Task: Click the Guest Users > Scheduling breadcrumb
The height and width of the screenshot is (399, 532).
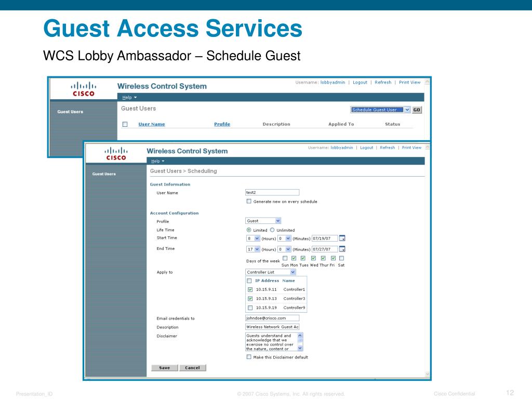Action: coord(183,171)
